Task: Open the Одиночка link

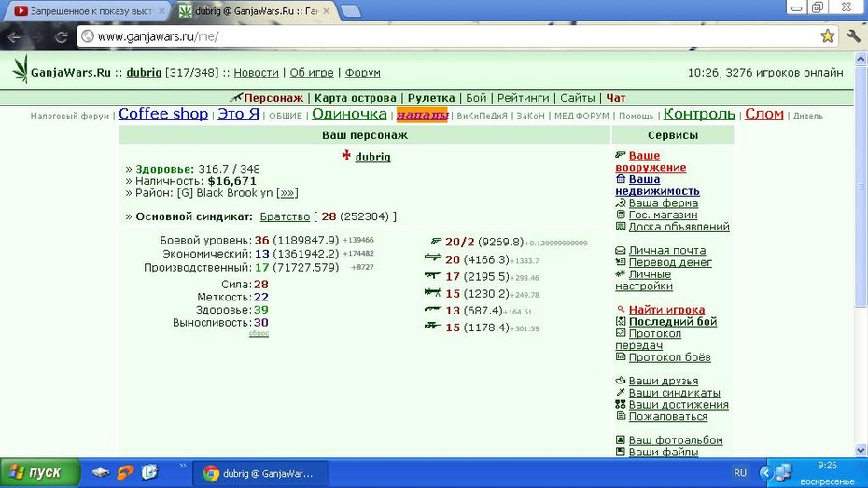Action: pos(349,114)
